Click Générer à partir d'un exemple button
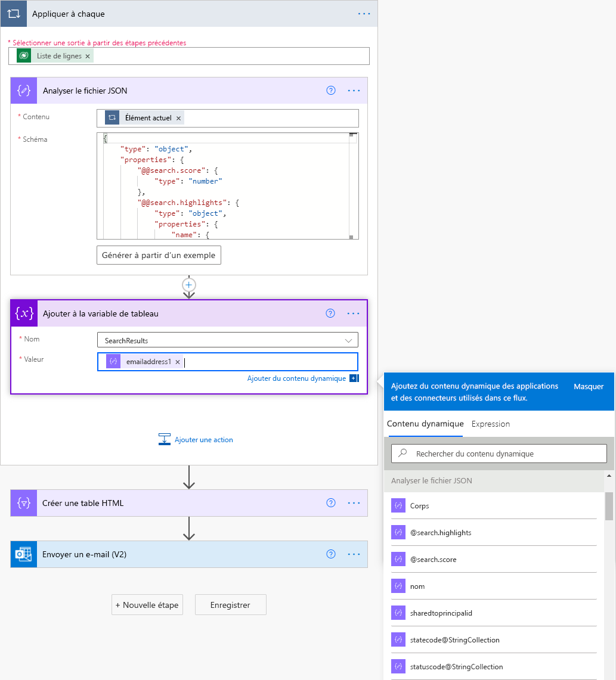 [x=159, y=255]
